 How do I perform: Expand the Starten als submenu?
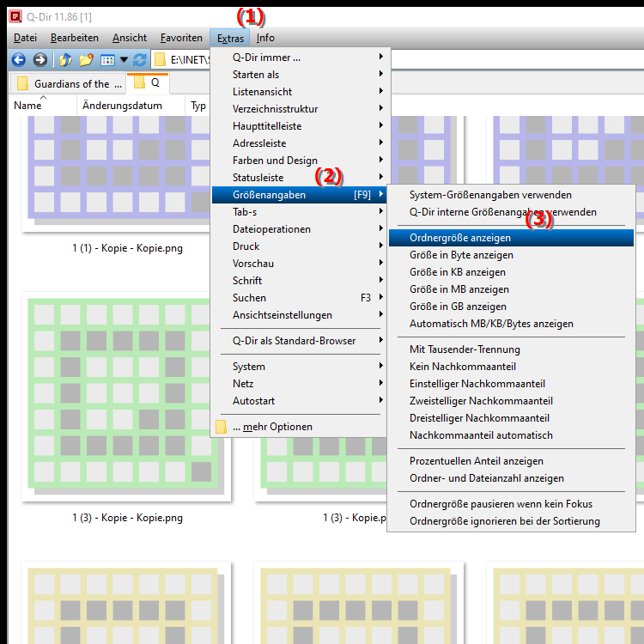click(x=299, y=75)
